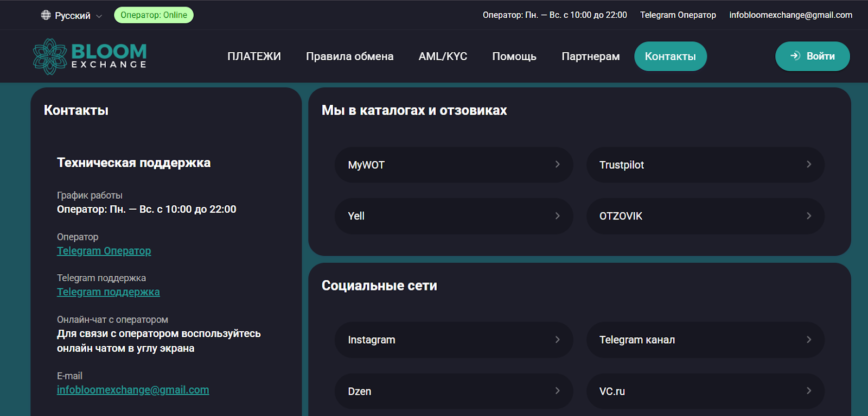This screenshot has width=868, height=416.
Task: Click the globe language icon
Action: pos(46,15)
